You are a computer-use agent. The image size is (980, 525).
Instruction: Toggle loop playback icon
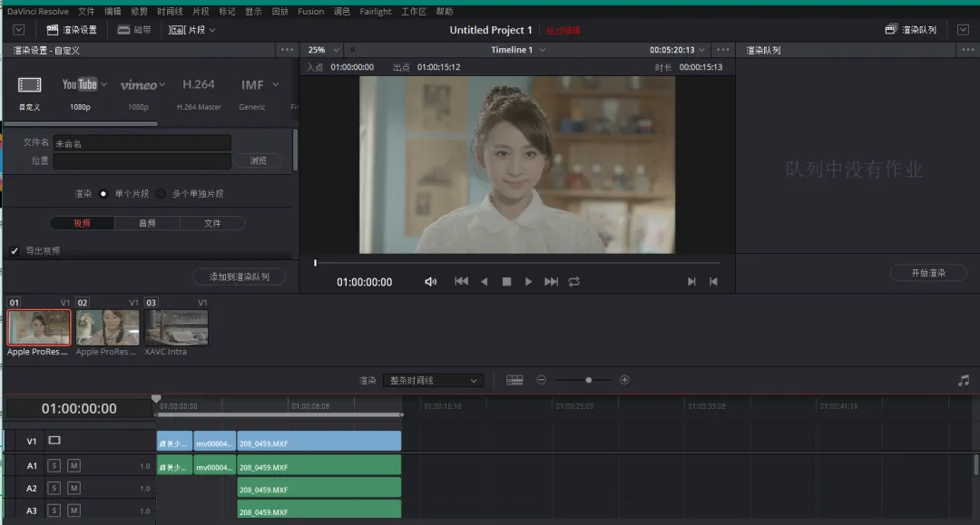(x=573, y=282)
